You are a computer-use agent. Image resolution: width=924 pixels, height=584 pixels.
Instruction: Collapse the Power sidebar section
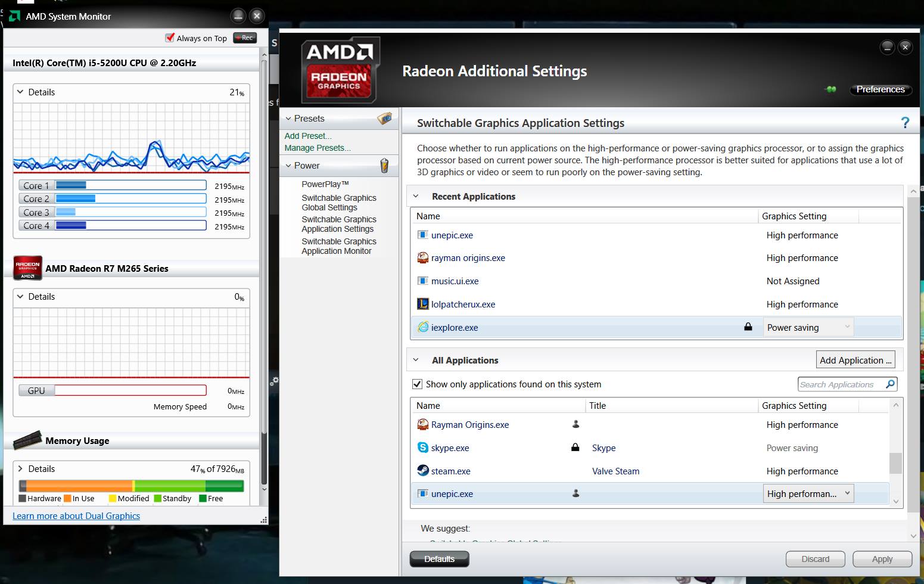tap(288, 166)
